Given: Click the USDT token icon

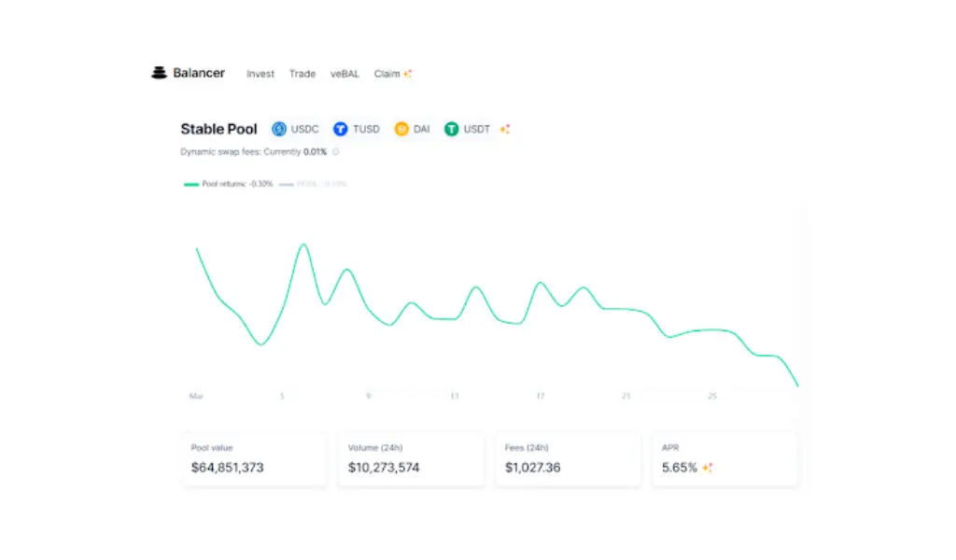Looking at the screenshot, I should [452, 129].
